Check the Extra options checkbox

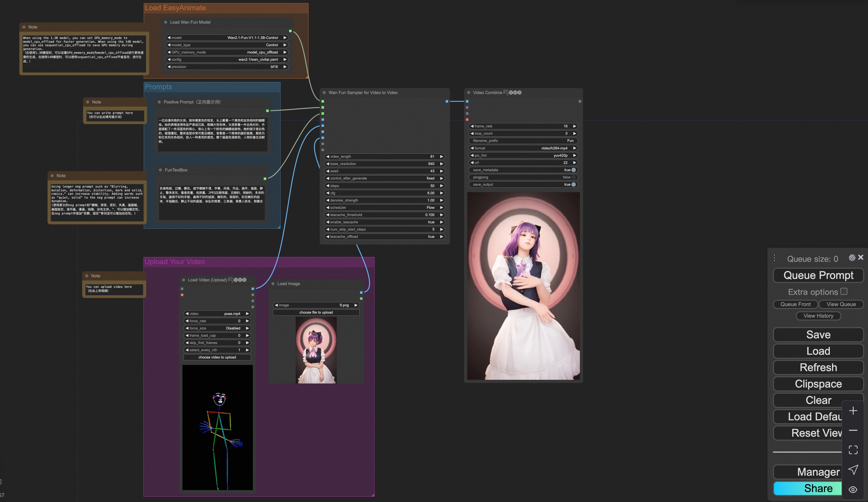click(x=844, y=292)
